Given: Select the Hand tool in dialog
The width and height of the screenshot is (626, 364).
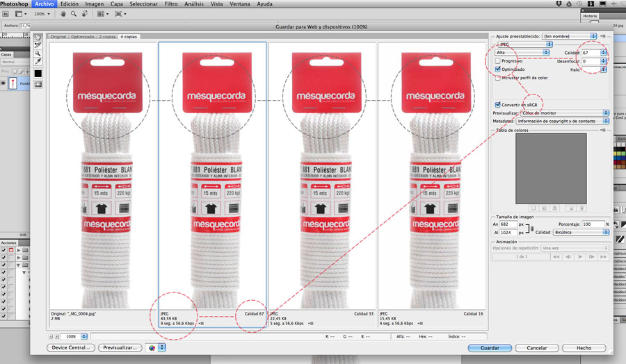Looking at the screenshot, I should (38, 37).
